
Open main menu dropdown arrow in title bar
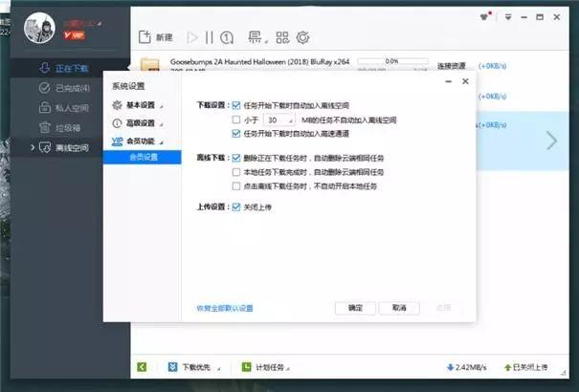tap(508, 17)
